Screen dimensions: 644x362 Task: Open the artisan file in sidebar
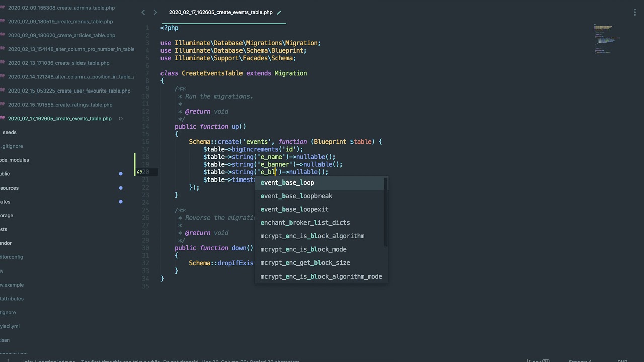(5, 340)
